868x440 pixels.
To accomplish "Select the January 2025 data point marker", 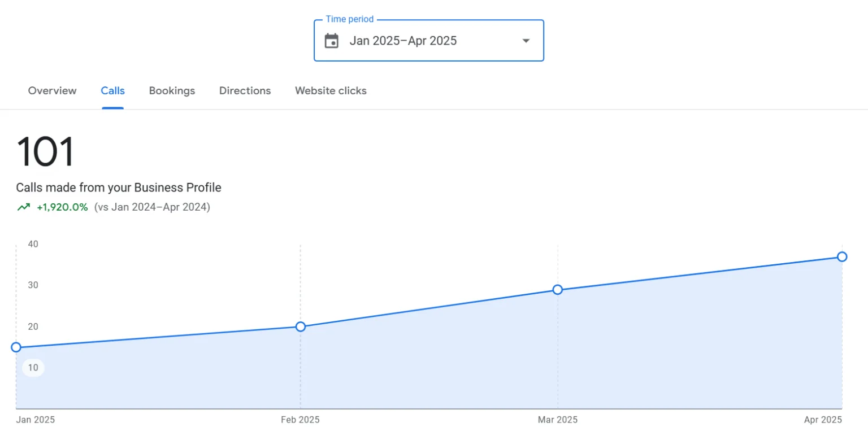I will tap(16, 347).
